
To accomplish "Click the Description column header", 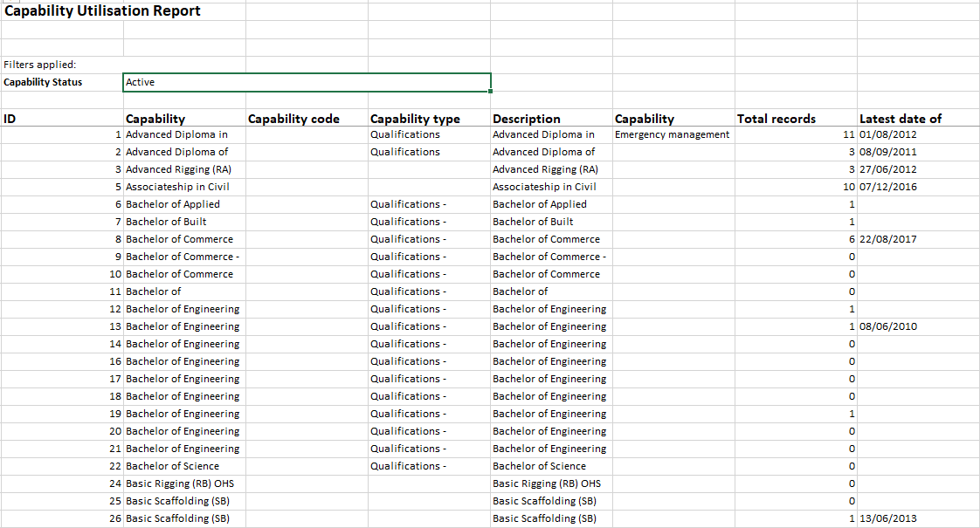I will tap(527, 119).
